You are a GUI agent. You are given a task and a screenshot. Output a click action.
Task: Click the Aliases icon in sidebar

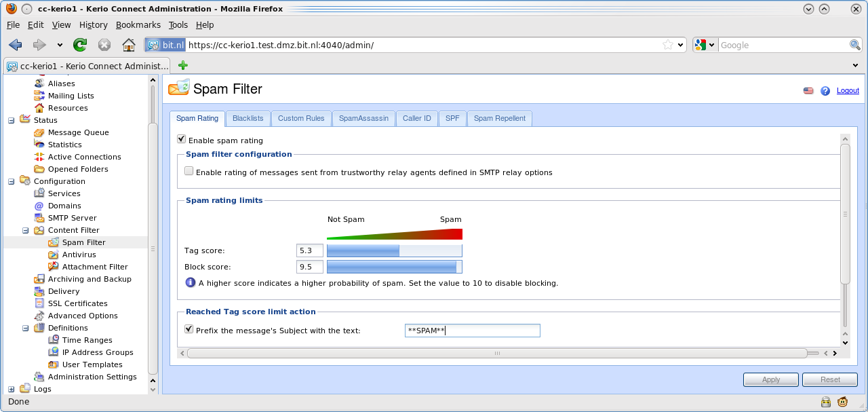(x=39, y=83)
